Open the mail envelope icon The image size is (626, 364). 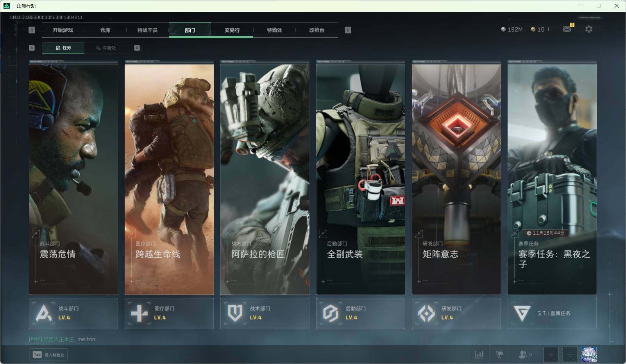point(567,29)
